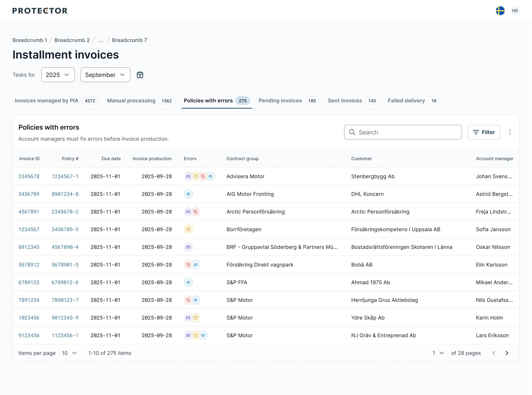Click the eye error icon for AIG Motor Fronting
Viewport: 532px width, 395px height.
(x=188, y=194)
